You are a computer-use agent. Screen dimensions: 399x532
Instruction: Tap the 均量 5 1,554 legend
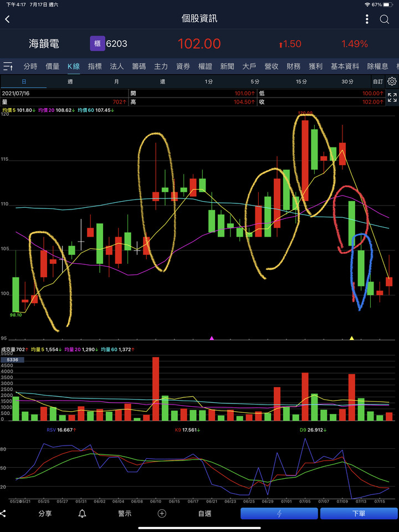point(47,349)
